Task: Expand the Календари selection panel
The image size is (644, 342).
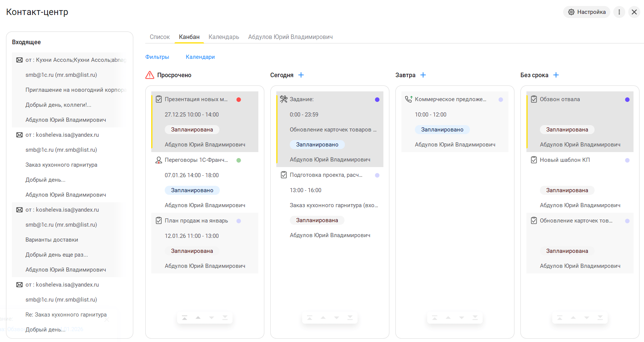Action: click(x=200, y=57)
